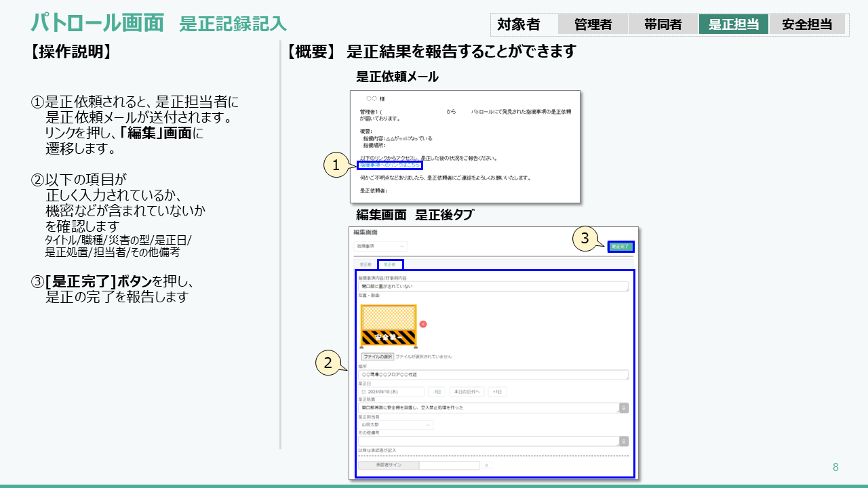Image resolution: width=868 pixels, height=488 pixels.
Task: Click calendar icon in 是正日 date field
Action: pos(363,392)
